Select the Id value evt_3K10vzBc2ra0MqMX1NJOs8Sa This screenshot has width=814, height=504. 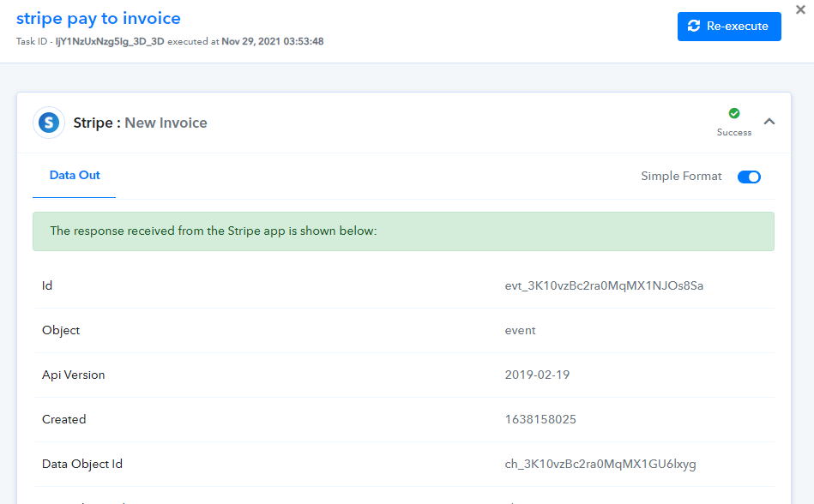(604, 285)
